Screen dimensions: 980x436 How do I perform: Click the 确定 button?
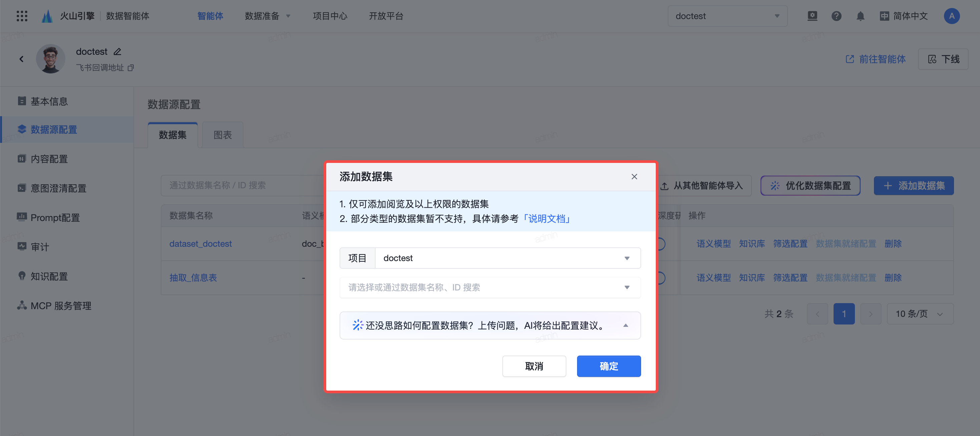(x=608, y=366)
